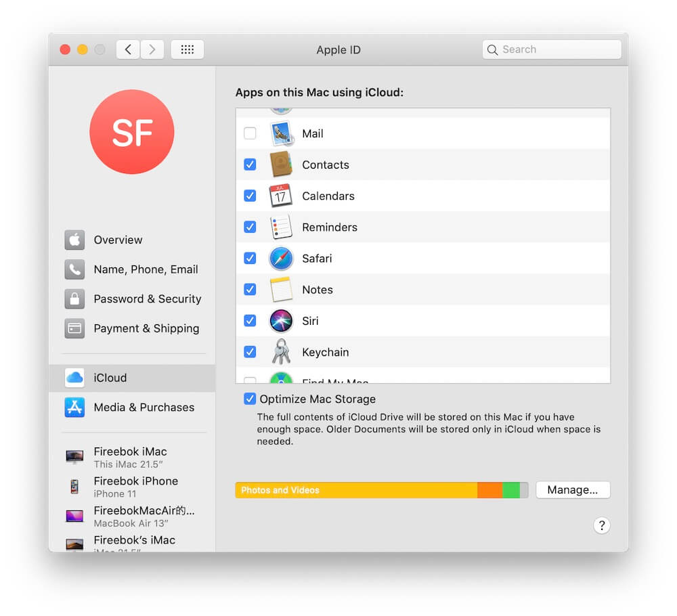Uncheck the Contacts checkbox
This screenshot has height=616, width=677.
coord(250,164)
